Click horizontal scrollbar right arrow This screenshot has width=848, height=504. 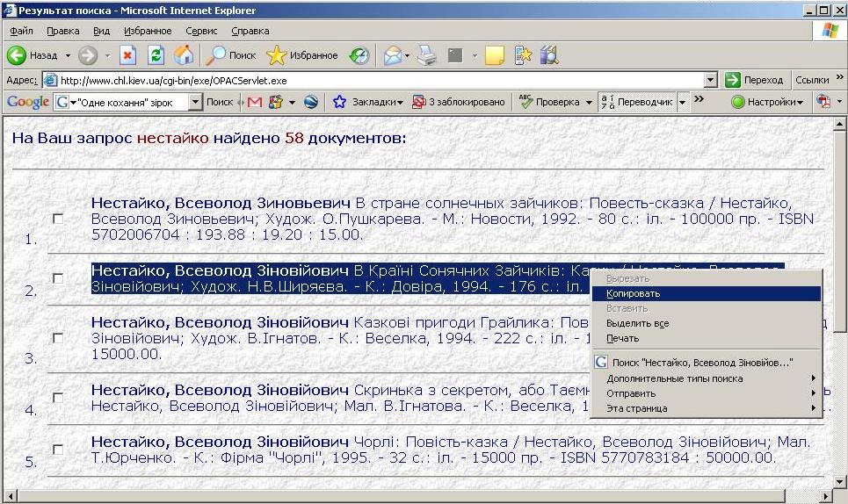[x=826, y=495]
